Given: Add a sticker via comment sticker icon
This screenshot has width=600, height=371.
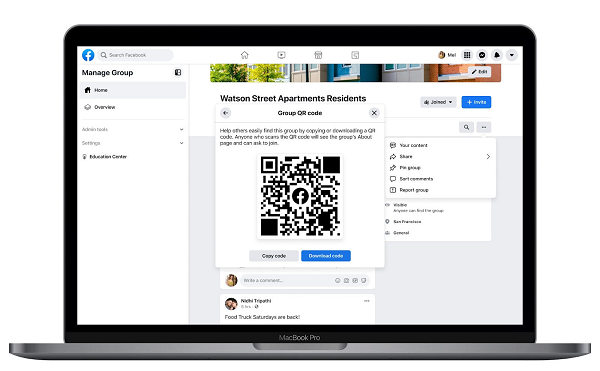Looking at the screenshot, I should (364, 280).
